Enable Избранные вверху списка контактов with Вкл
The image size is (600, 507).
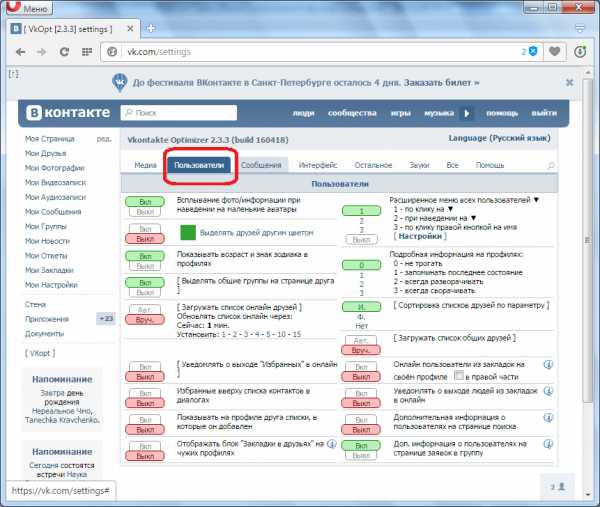pos(145,393)
